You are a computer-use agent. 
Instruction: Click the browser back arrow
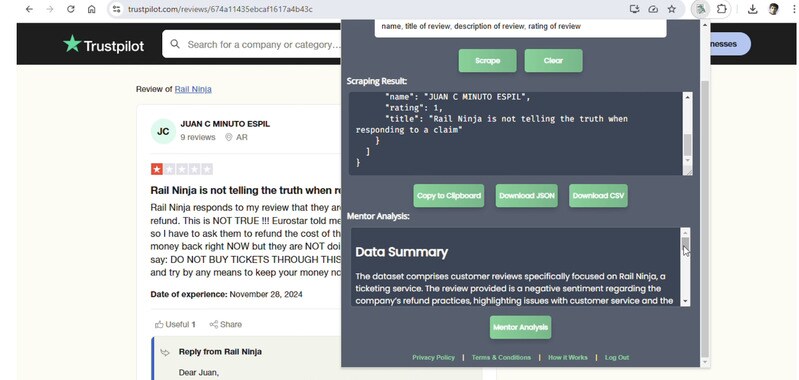tap(29, 9)
